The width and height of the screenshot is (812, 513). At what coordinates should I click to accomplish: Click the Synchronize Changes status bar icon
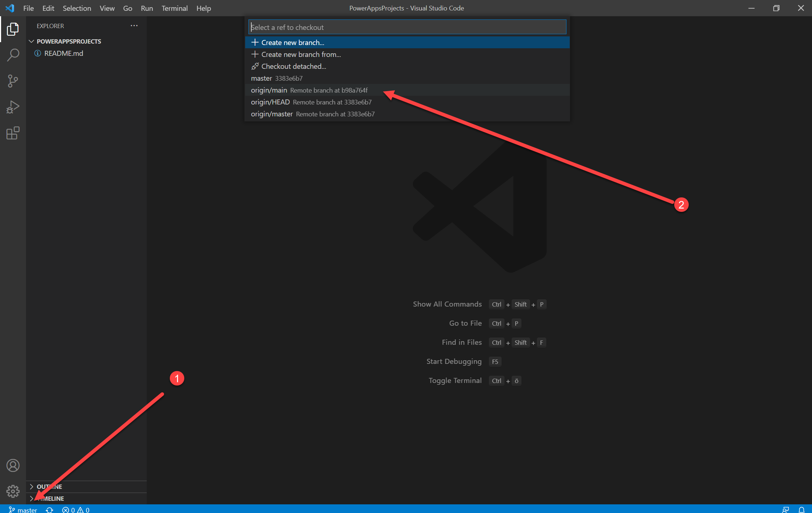(50, 509)
